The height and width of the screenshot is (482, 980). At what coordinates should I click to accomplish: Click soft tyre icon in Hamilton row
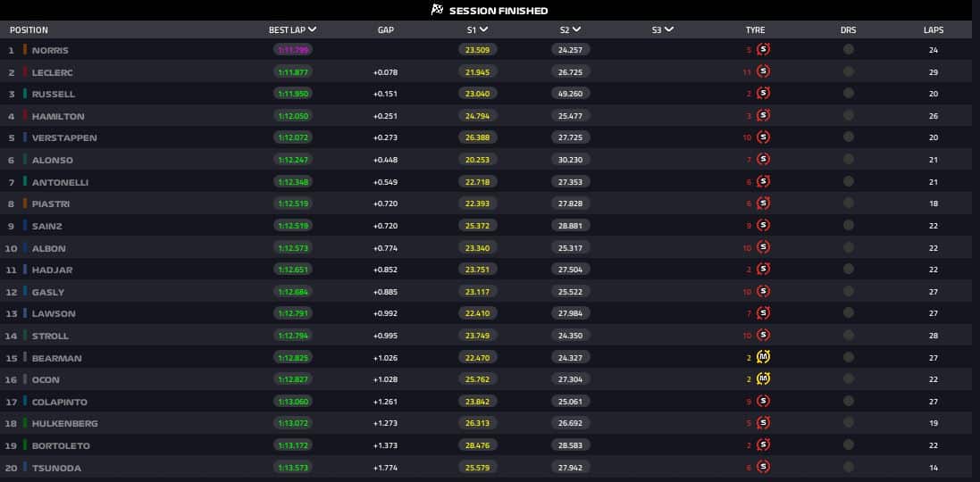[763, 115]
